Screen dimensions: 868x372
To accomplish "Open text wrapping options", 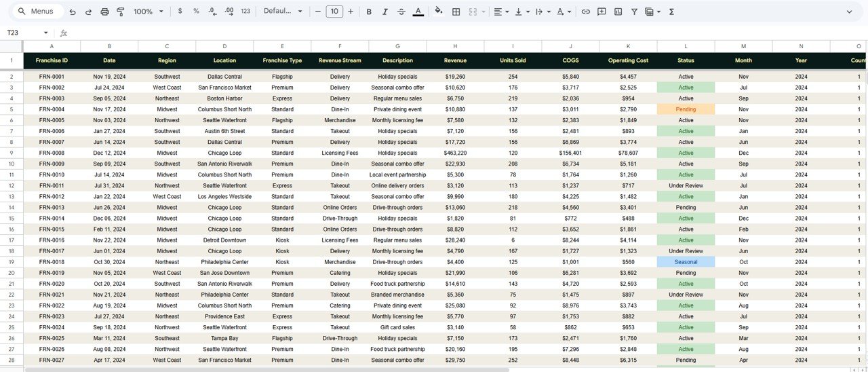I will pyautogui.click(x=542, y=12).
